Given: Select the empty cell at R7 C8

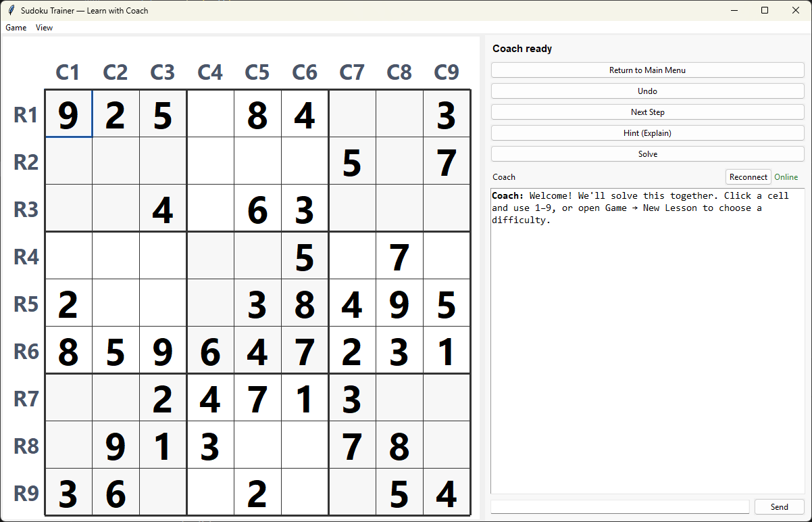Looking at the screenshot, I should click(x=399, y=398).
